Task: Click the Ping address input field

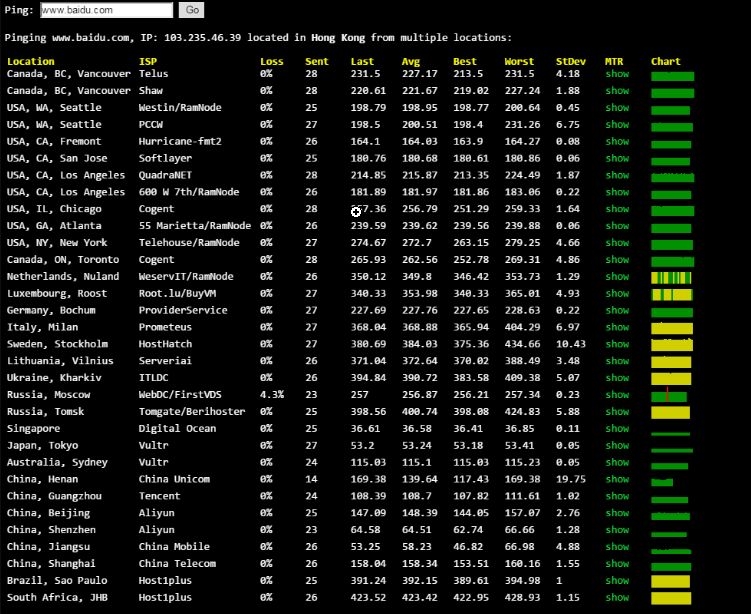Action: click(106, 10)
